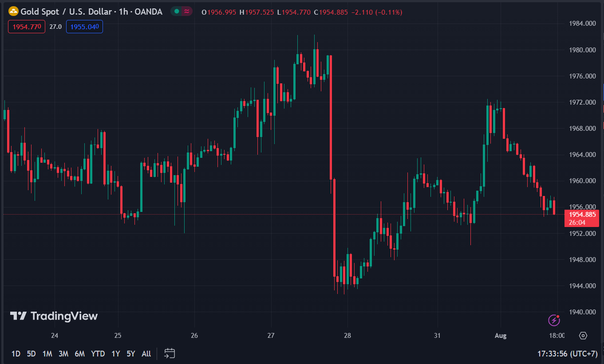Click the green market status dot

click(177, 12)
